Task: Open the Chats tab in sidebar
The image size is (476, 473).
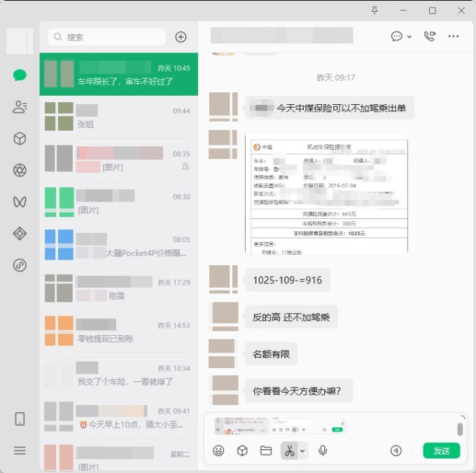Action: (x=20, y=75)
